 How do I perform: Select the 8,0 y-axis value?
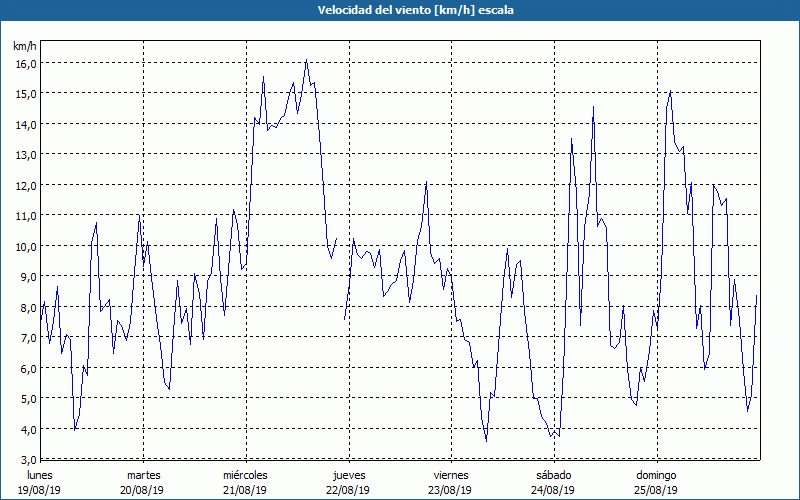pos(28,307)
